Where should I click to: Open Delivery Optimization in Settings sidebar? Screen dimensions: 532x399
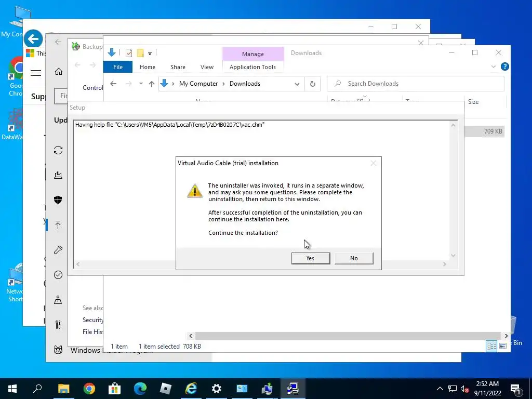coord(58,175)
